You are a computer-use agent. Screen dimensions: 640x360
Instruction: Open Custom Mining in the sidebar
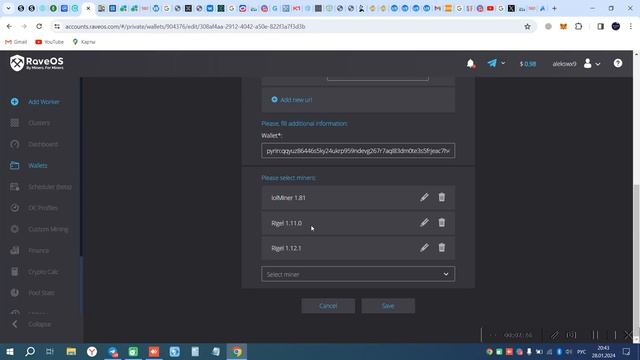(48, 229)
